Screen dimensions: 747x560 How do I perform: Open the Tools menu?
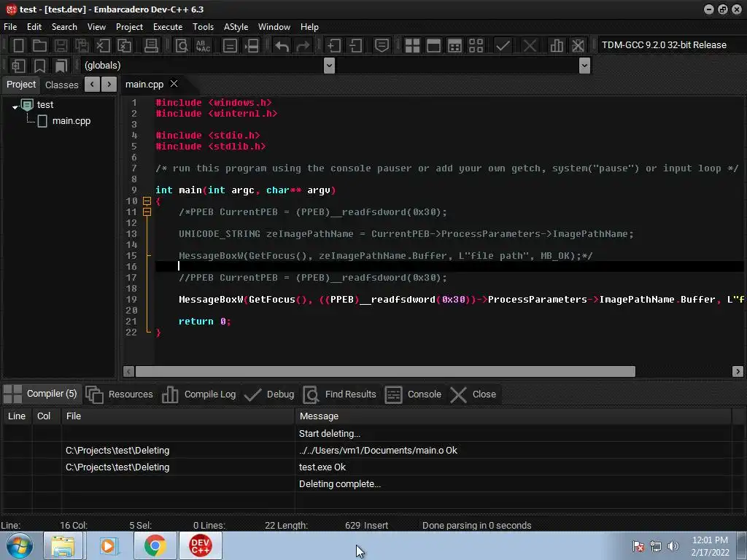click(x=203, y=27)
